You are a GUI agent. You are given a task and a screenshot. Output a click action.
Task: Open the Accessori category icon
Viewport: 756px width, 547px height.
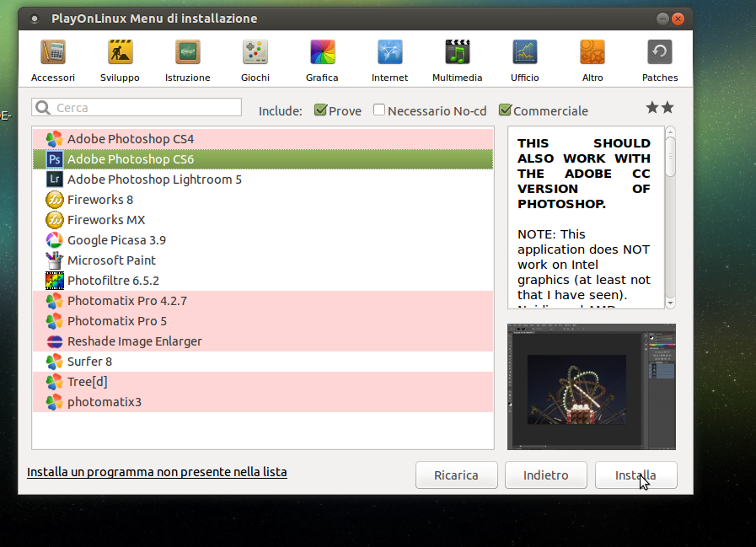pos(53,52)
